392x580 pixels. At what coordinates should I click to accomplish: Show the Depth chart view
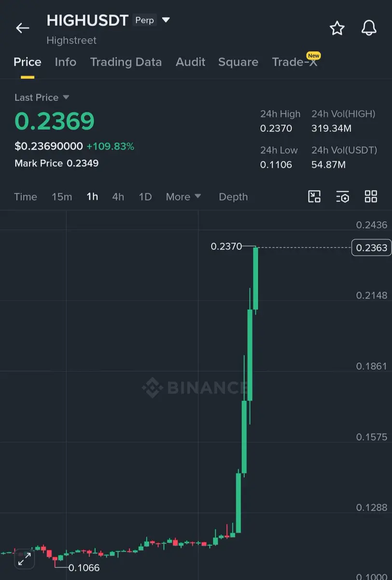point(233,197)
